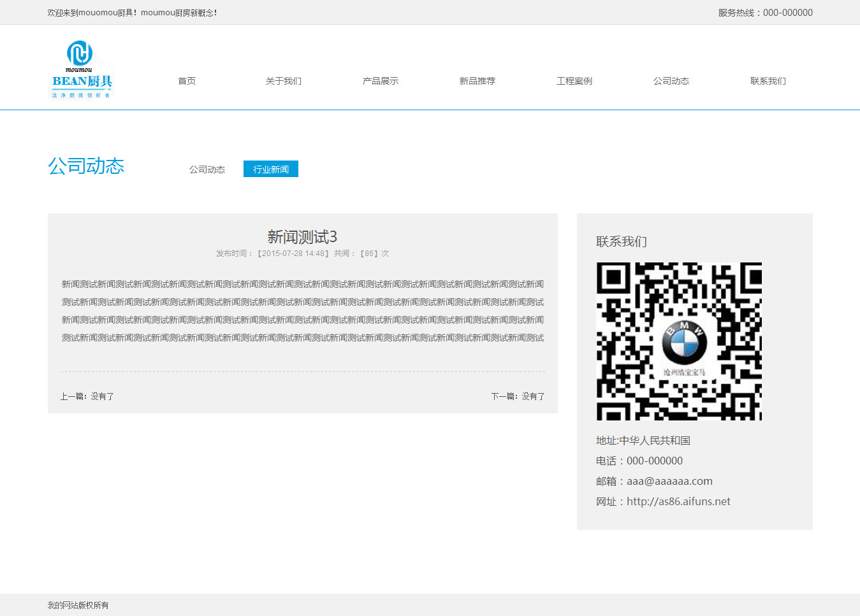The height and width of the screenshot is (616, 860).
Task: Switch to the highlighted 行业新闻 tab
Action: click(x=271, y=169)
